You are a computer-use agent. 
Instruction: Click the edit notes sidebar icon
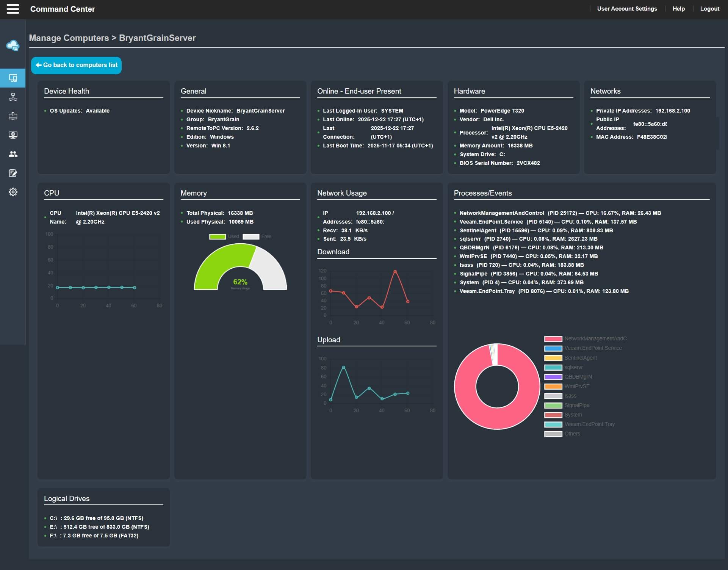[x=13, y=173]
